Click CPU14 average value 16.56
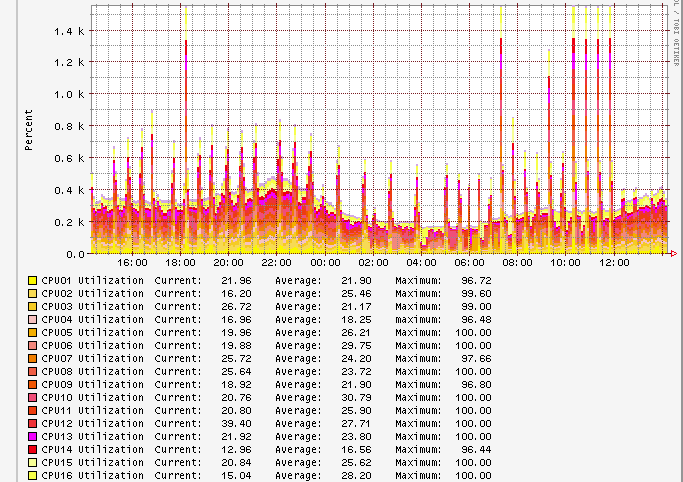683x482 pixels. coord(356,450)
